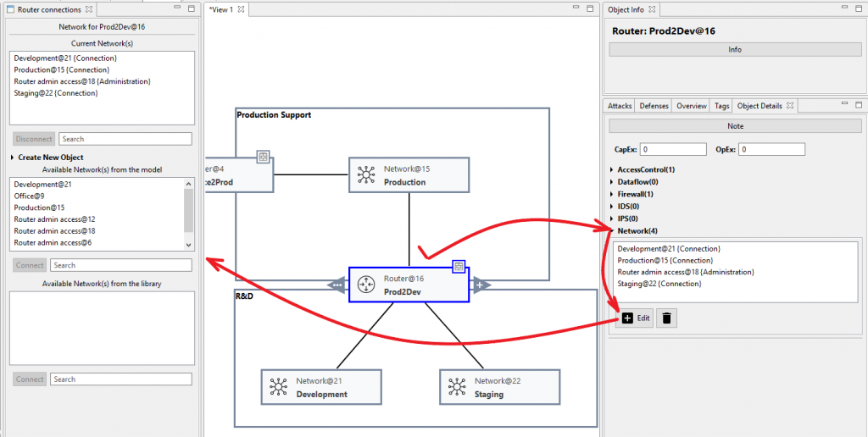868x437 pixels.
Task: Maximize the Object Details panel
Action: coord(859,104)
